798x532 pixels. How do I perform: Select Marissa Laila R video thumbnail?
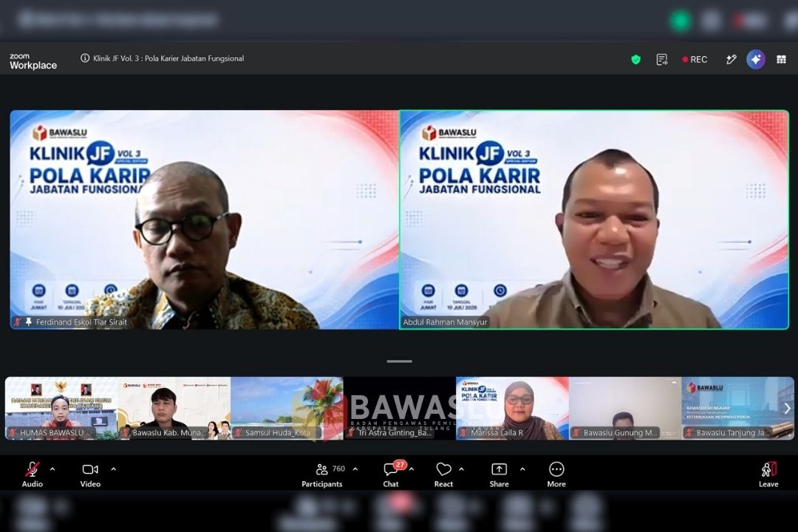pos(512,409)
